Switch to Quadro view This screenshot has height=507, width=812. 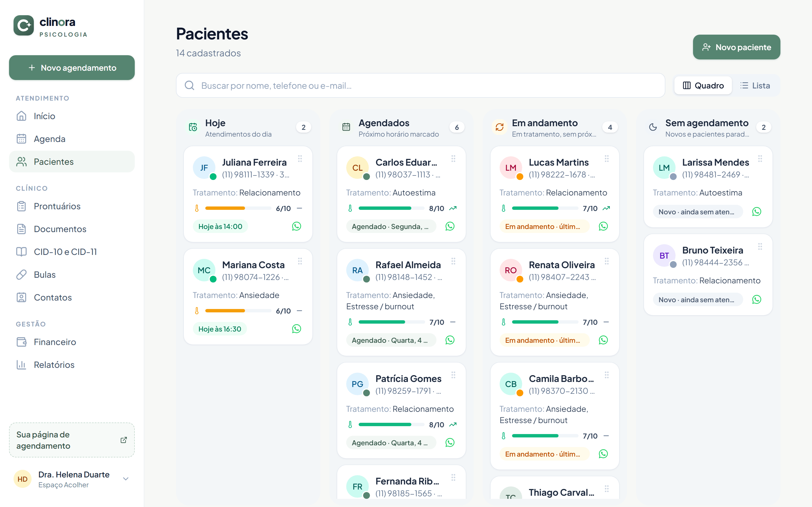pos(703,86)
